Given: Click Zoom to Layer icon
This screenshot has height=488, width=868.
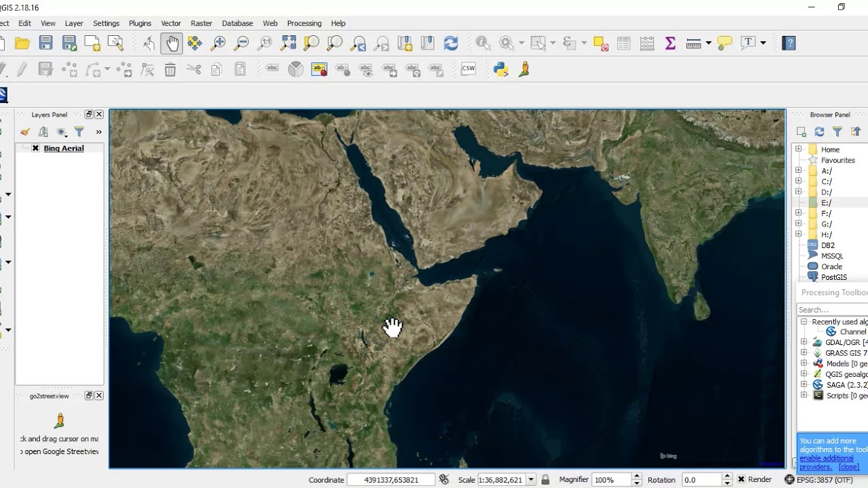Looking at the screenshot, I should (334, 43).
